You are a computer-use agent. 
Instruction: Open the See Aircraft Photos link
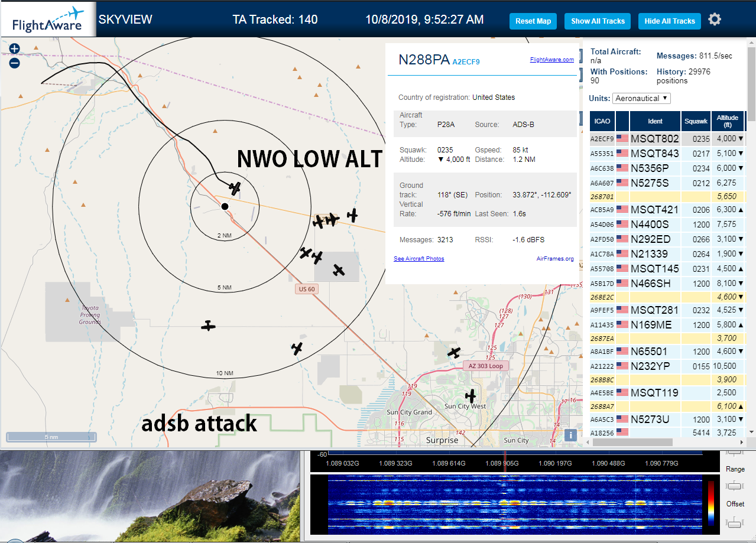pos(418,259)
